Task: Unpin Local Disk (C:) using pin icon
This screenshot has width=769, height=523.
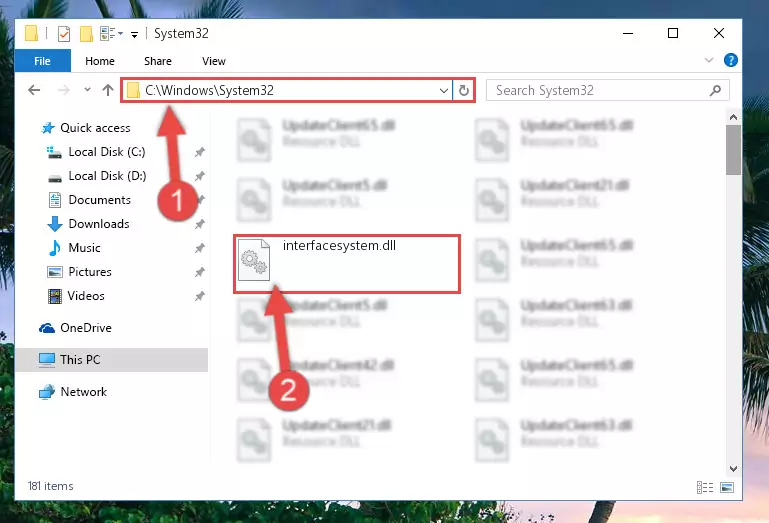Action: [x=199, y=152]
